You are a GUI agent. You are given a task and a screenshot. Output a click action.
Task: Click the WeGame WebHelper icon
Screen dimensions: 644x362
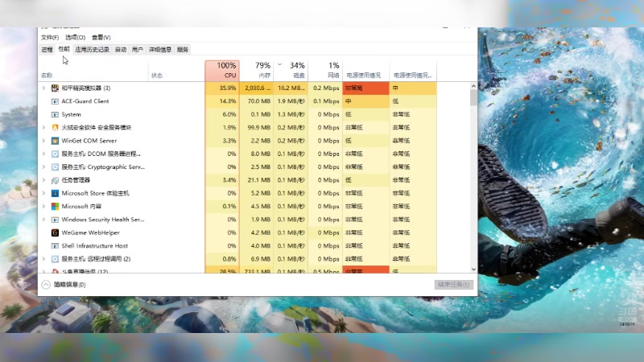(x=55, y=232)
